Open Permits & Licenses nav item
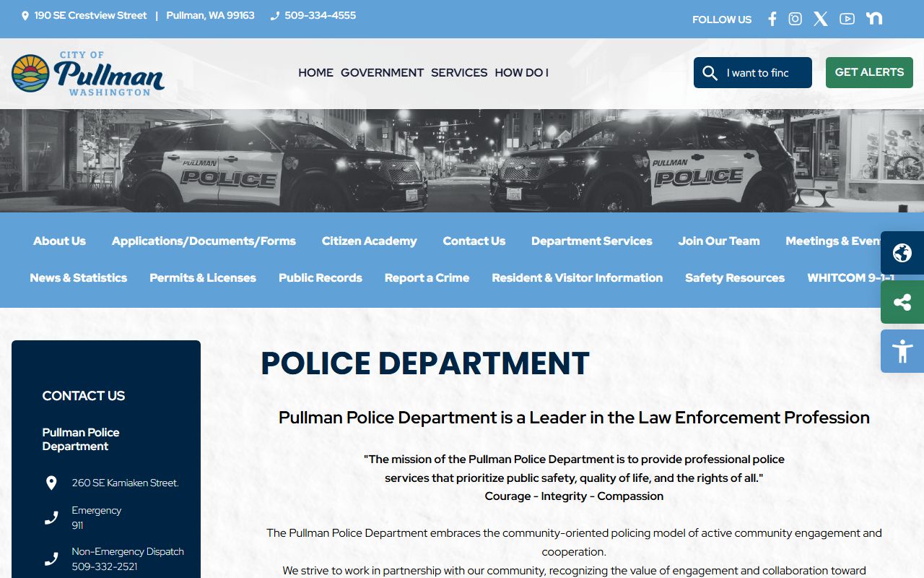The image size is (924, 578). pyautogui.click(x=202, y=277)
